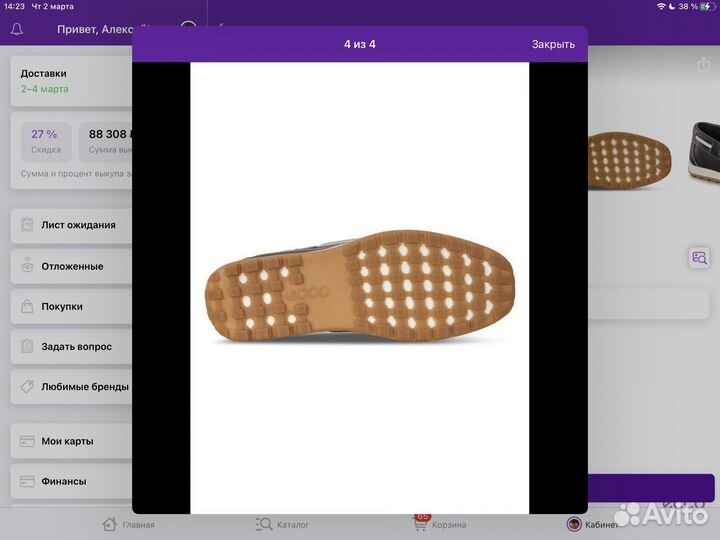The width and height of the screenshot is (720, 540).
Task: Go to Главная tab
Action: tap(129, 524)
